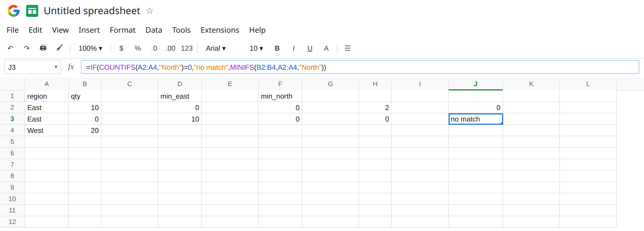This screenshot has width=644, height=231.
Task: Print the spreadsheet using printer icon
Action: tap(43, 48)
